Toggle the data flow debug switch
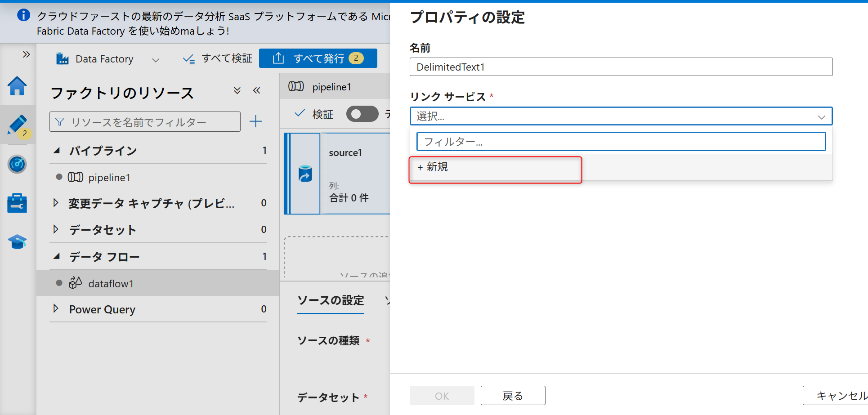The image size is (868, 415). [x=362, y=114]
